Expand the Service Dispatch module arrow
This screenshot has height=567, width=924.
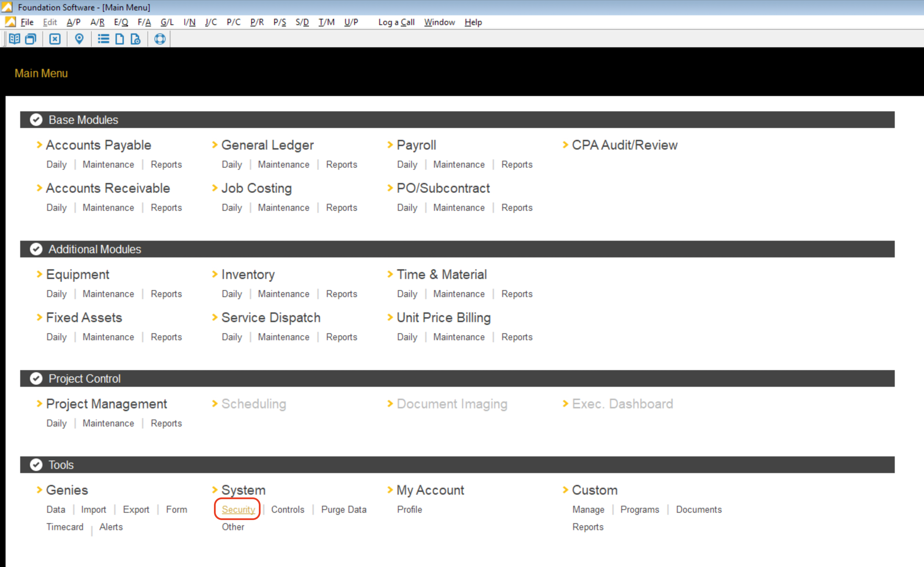click(215, 317)
